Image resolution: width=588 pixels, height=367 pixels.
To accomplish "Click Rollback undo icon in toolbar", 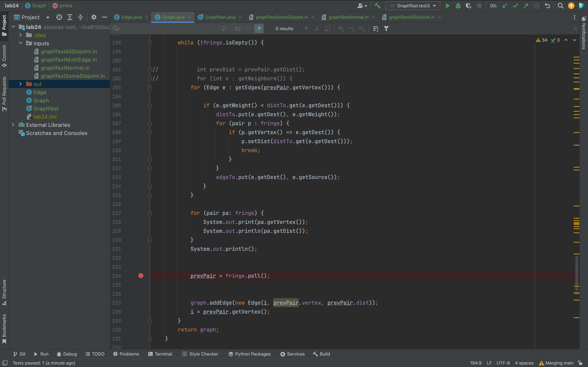I will click(x=547, y=6).
